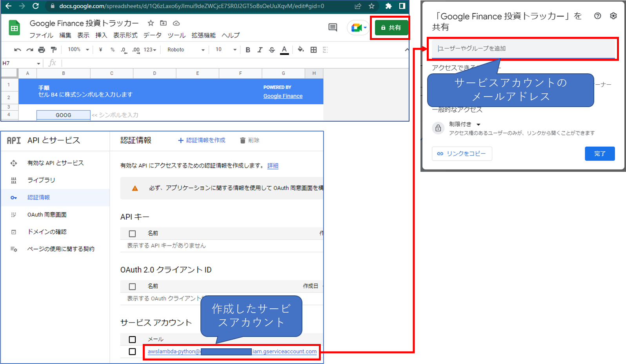The image size is (626, 364).
Task: Open the 編集 menu
Action: coord(65,35)
